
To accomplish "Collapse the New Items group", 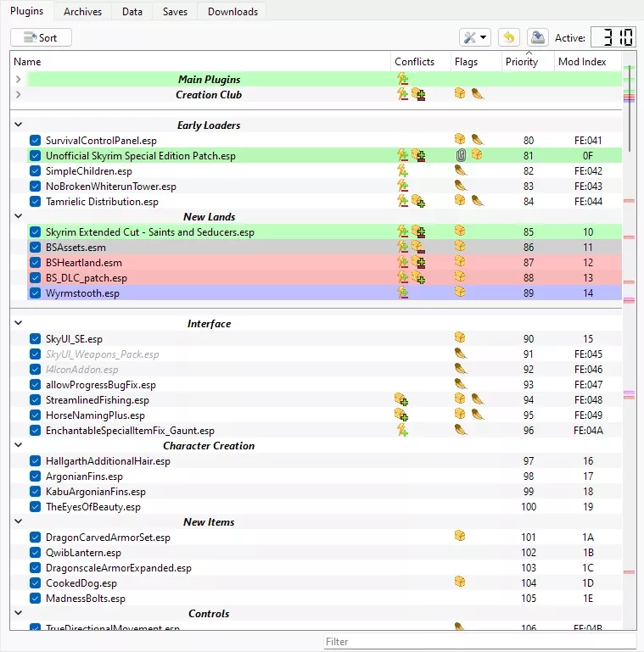I will (19, 521).
